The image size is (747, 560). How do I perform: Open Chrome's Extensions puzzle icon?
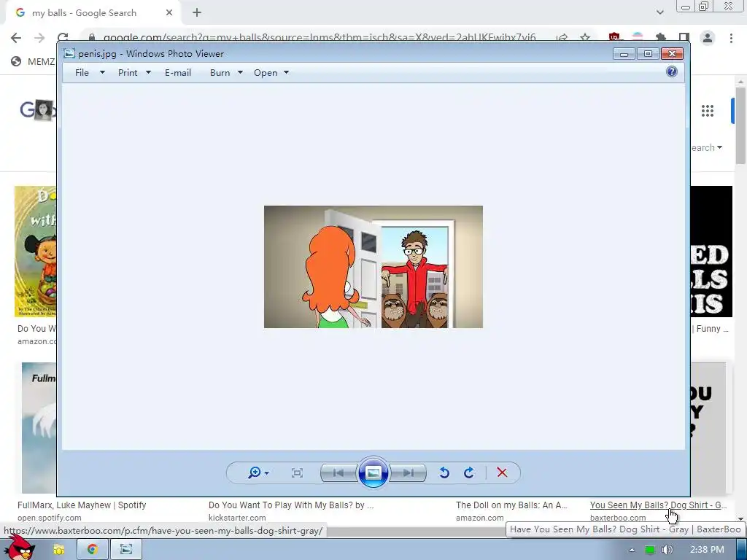pos(661,38)
